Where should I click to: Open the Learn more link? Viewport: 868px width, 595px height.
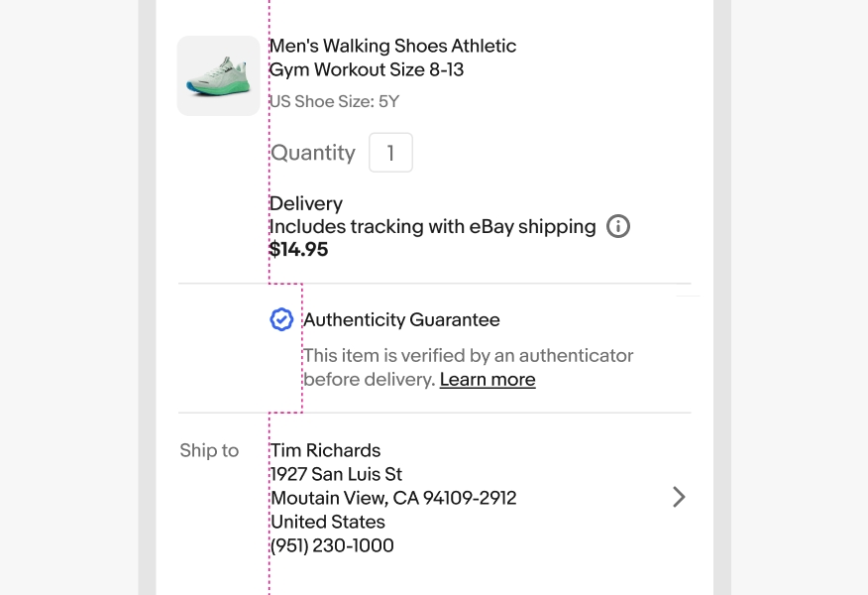[x=488, y=380]
